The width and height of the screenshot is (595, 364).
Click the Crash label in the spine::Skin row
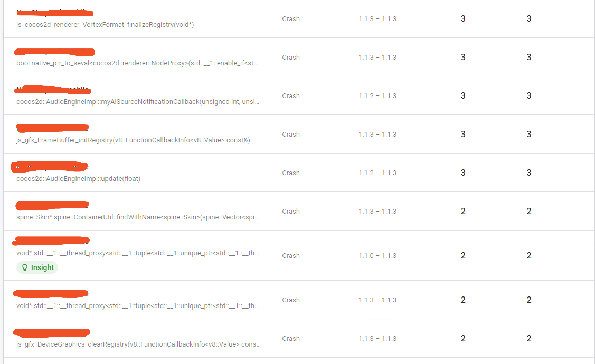point(291,211)
